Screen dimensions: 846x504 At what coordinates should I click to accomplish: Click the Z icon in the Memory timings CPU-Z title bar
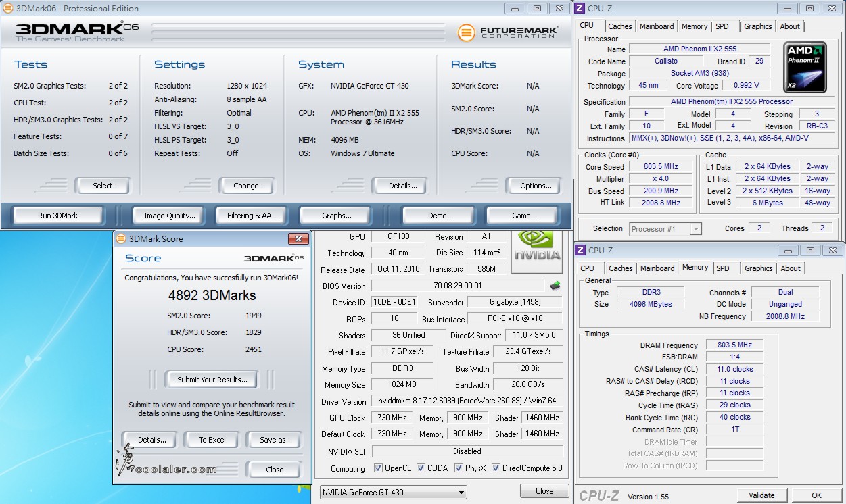pos(580,250)
